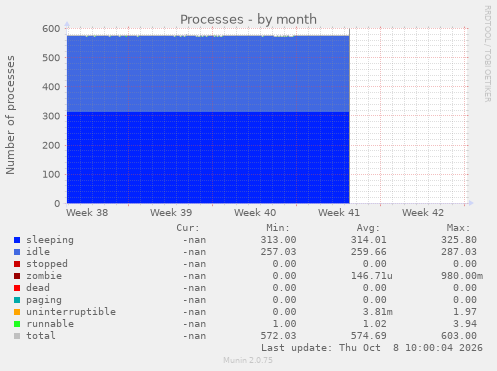Select the 'total' legend label
The height and width of the screenshot is (371, 497).
point(41,336)
